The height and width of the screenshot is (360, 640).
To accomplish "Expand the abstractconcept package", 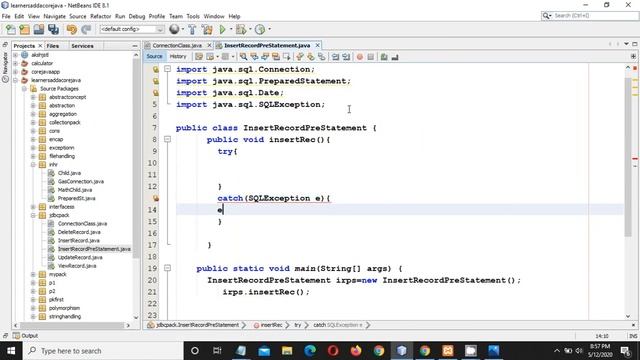I will (x=33, y=97).
